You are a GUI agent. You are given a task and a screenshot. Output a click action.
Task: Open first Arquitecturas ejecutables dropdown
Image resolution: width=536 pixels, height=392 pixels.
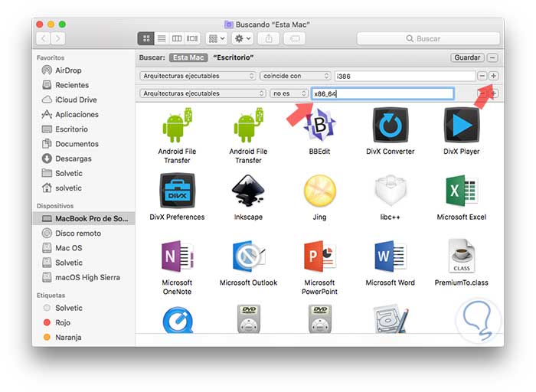tap(198, 76)
